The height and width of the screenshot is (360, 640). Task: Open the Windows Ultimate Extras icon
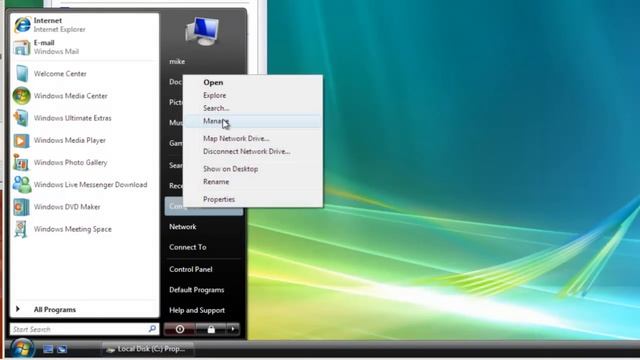tap(21, 118)
